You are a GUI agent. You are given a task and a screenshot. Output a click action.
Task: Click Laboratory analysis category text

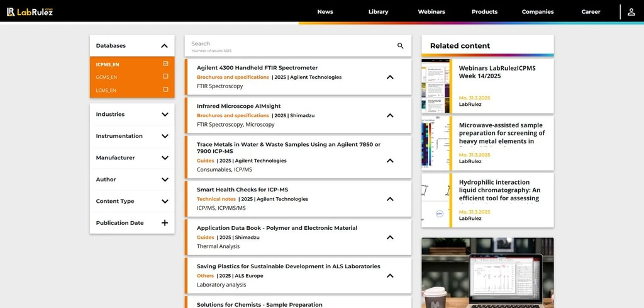[x=221, y=285]
